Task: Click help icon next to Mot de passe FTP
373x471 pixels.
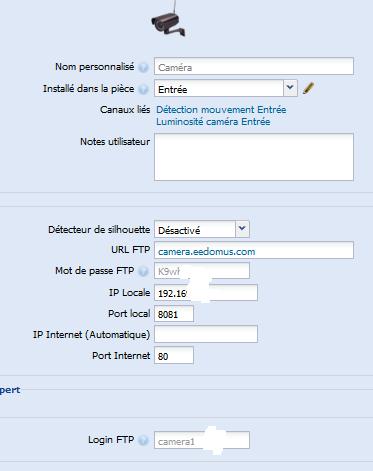Action: click(x=143, y=271)
